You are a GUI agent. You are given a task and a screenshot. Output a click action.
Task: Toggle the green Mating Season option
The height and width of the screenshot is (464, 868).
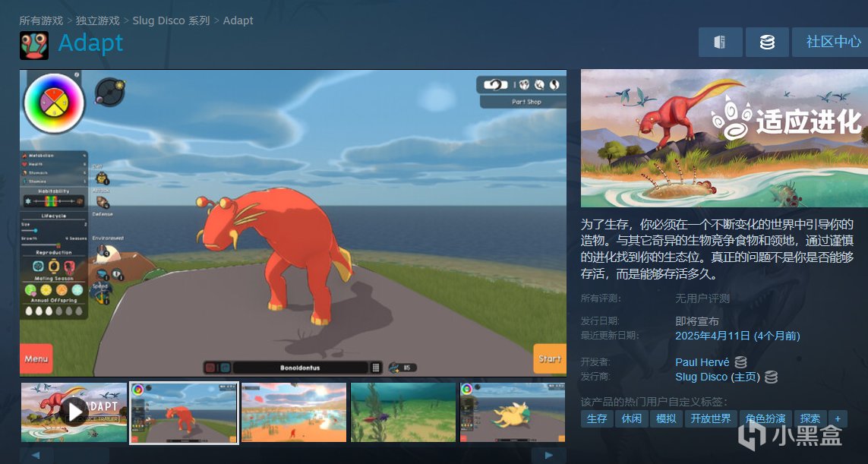tap(30, 290)
